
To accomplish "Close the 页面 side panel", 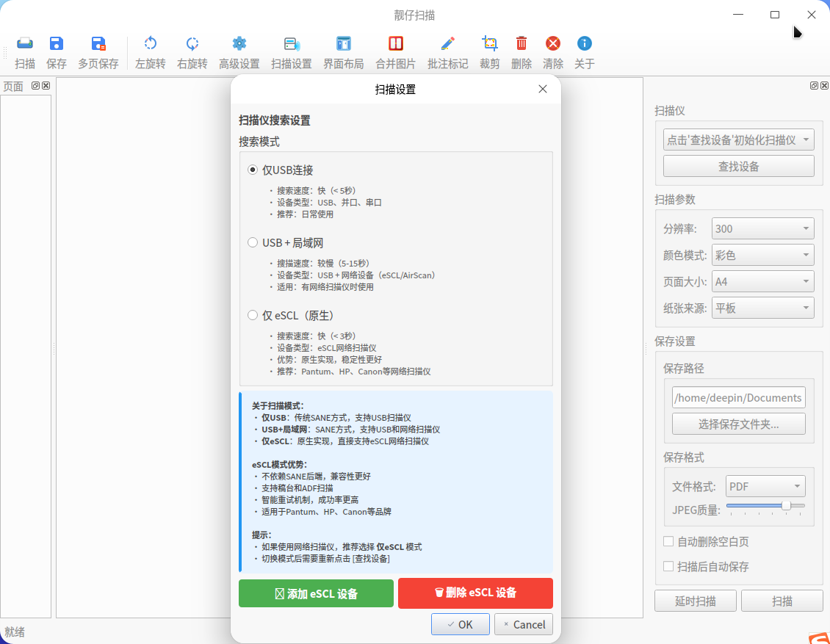I will [x=46, y=86].
